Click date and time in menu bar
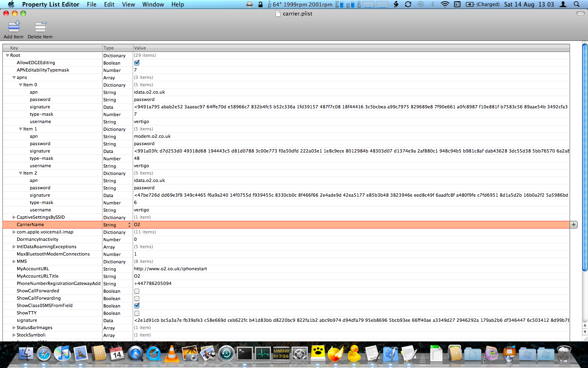 pyautogui.click(x=529, y=4)
